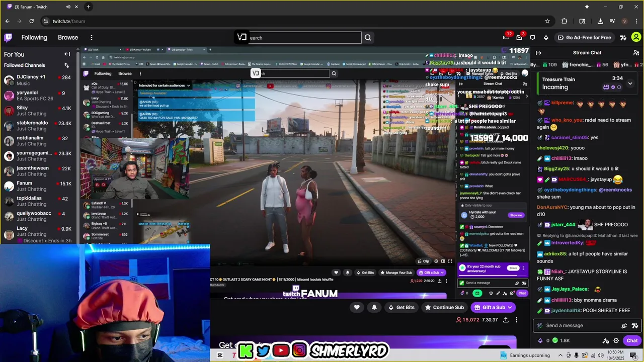Screen dimensions: 644x362
Task: Open the three-dot menu beside the share icon
Action: [516, 320]
